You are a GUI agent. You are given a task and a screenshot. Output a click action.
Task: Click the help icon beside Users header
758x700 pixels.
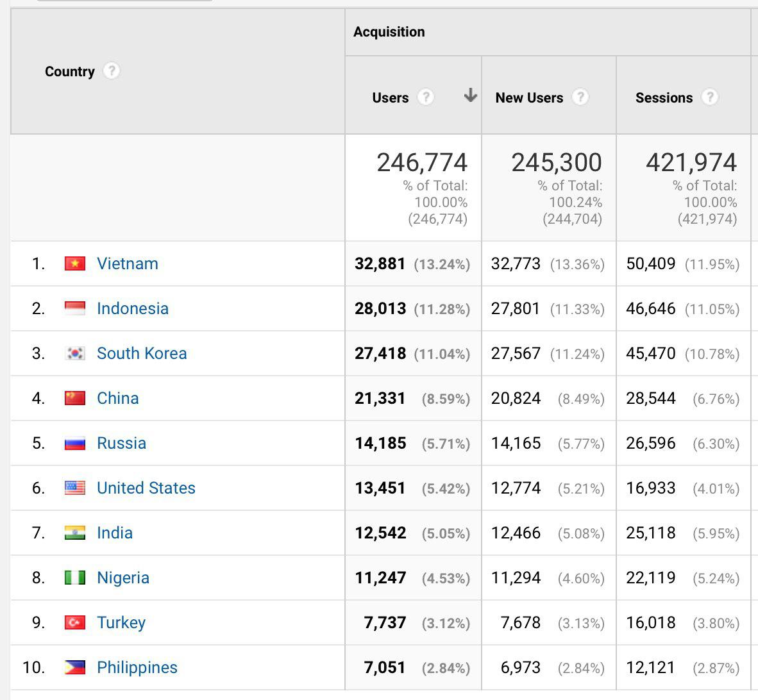[426, 97]
